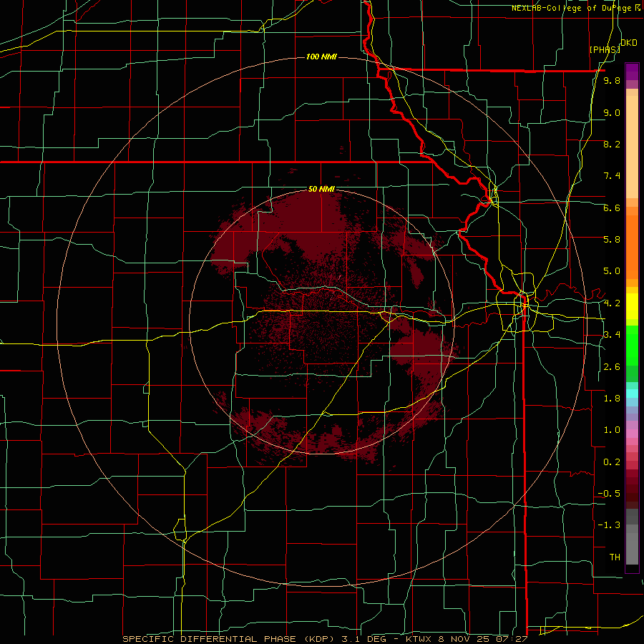Screen dimensions: 644x644
Task: Click the -0.5 value on the color scale
Action: [609, 493]
